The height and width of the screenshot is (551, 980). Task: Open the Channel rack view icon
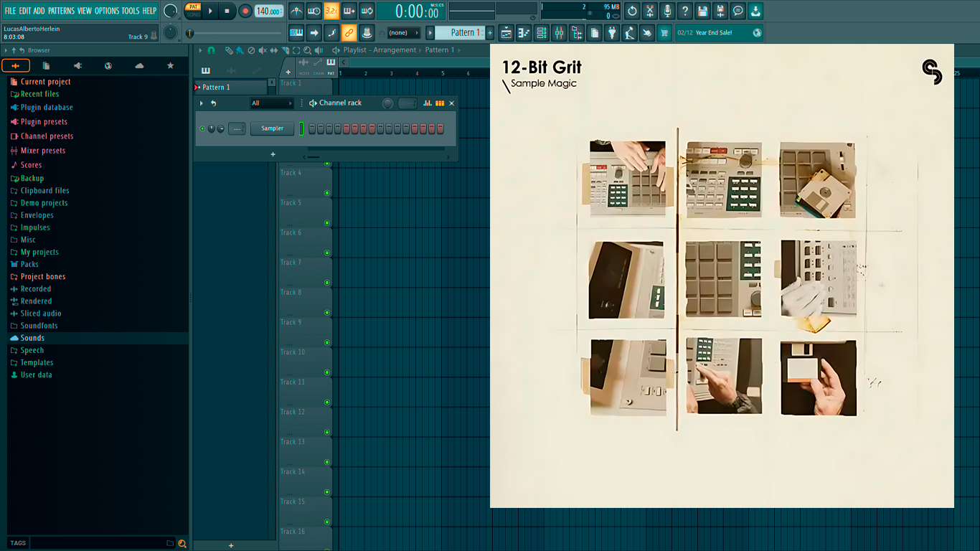[542, 33]
